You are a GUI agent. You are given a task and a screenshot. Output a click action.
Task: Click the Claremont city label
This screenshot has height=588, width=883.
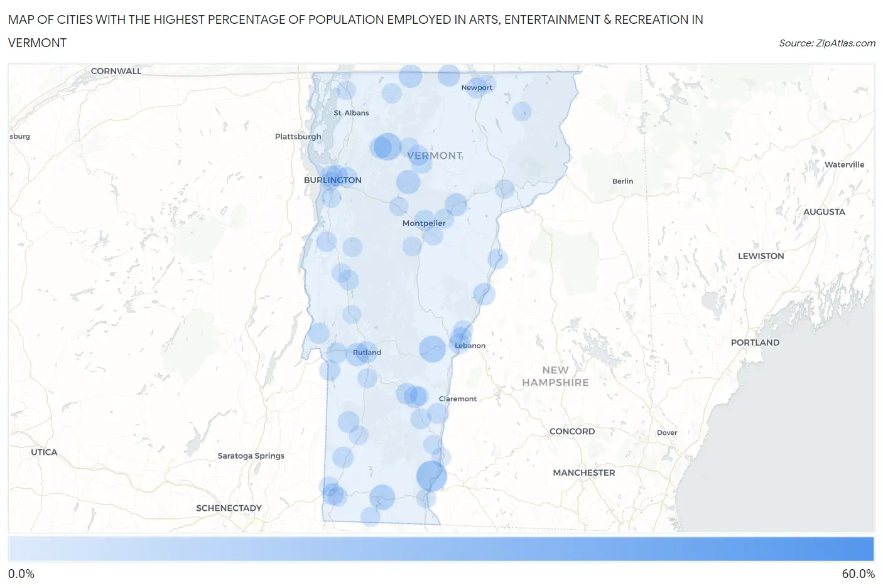pos(458,399)
